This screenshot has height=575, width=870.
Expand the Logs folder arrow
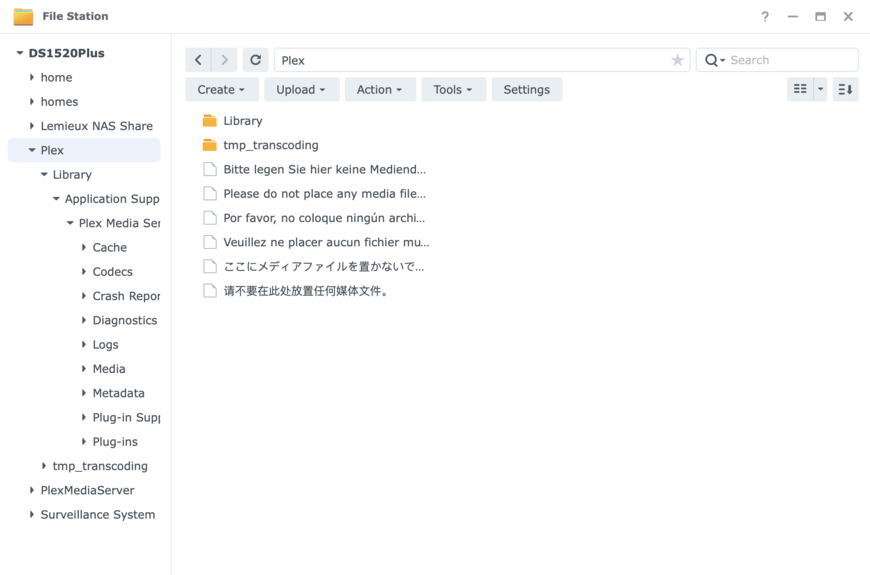click(x=84, y=345)
